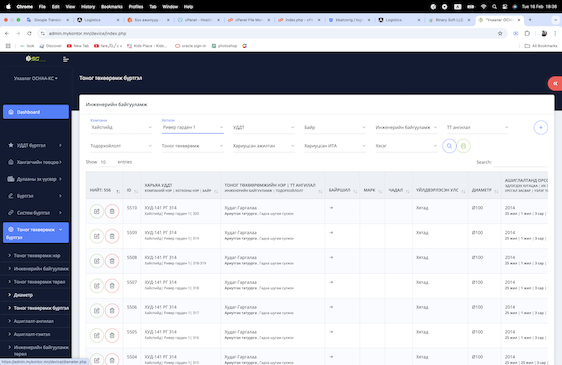
Task: Delete the row with ID 5510
Action: tap(112, 212)
